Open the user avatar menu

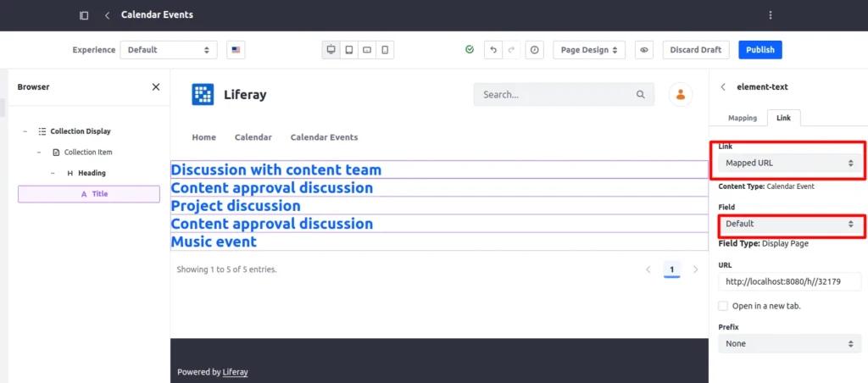681,95
